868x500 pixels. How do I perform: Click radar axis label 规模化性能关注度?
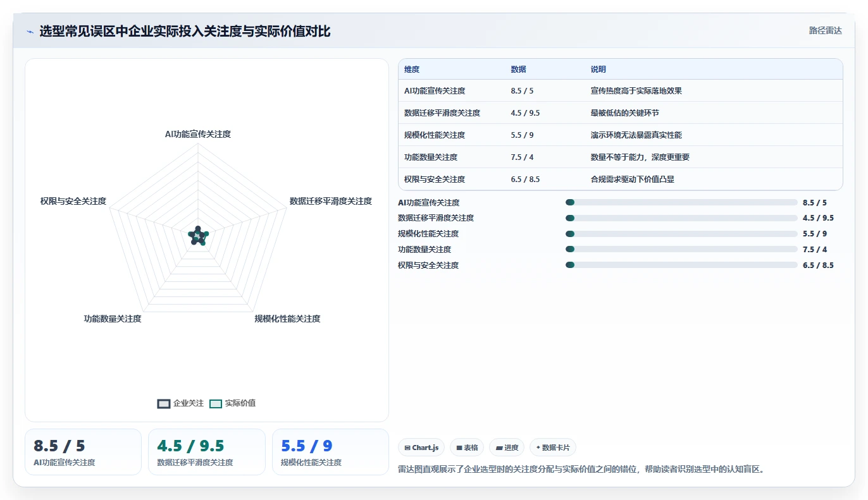[287, 319]
